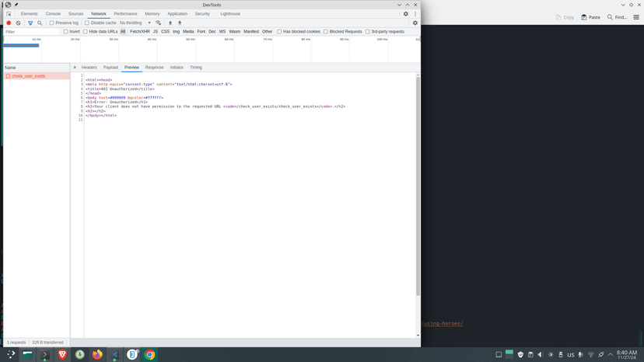The height and width of the screenshot is (362, 644).
Task: Tick the Hide data URLs checkbox
Action: pos(86,32)
